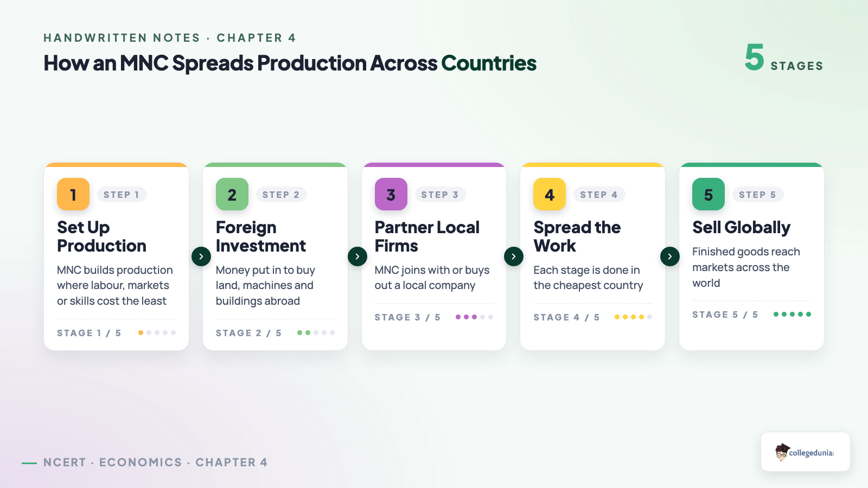
Task: Click the Stage 3 / 5 progress dots
Action: click(475, 317)
